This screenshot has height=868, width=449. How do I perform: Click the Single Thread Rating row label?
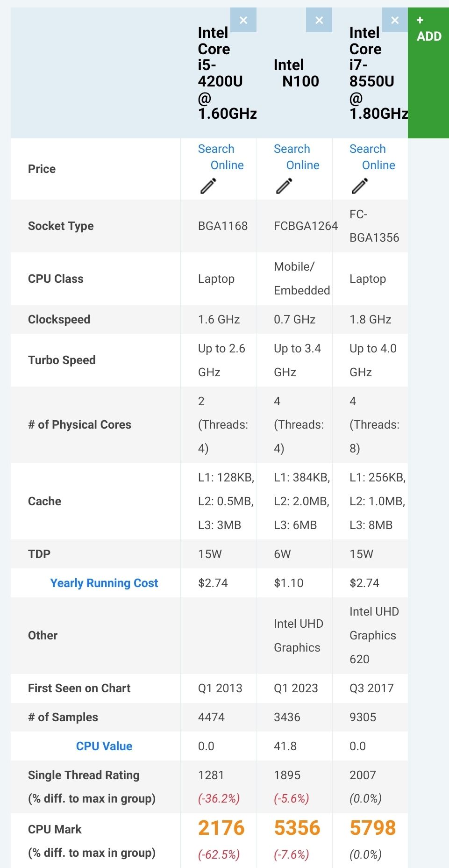pyautogui.click(x=84, y=775)
